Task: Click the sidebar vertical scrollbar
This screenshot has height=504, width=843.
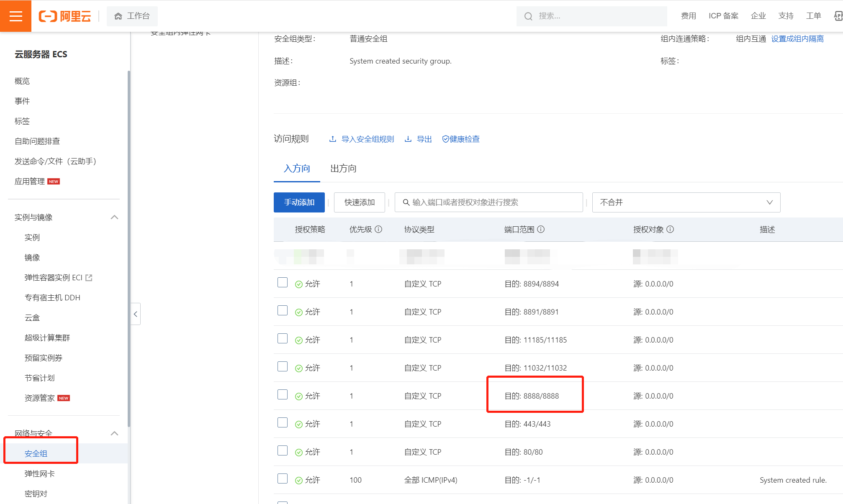Action: (129, 249)
